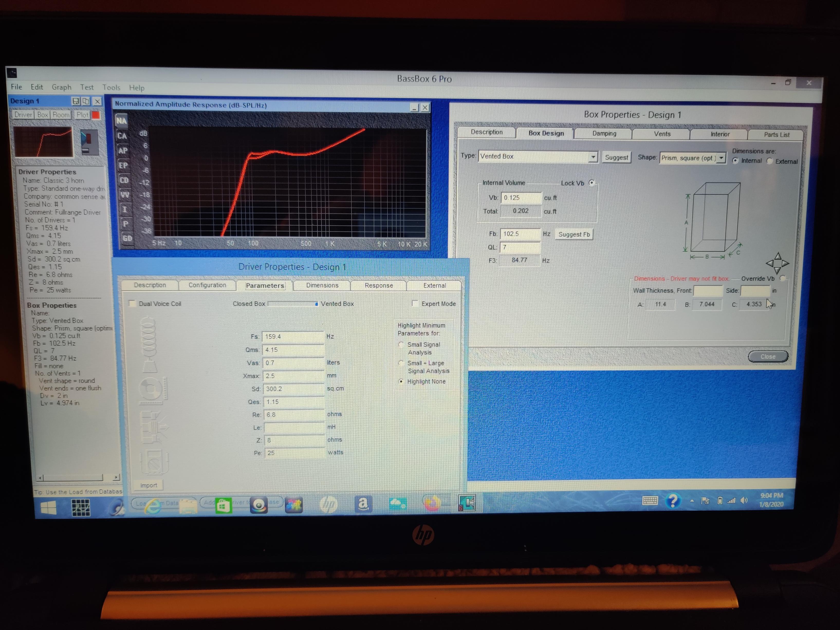Select Highlight None radio button
The image size is (840, 630).
pyautogui.click(x=401, y=381)
